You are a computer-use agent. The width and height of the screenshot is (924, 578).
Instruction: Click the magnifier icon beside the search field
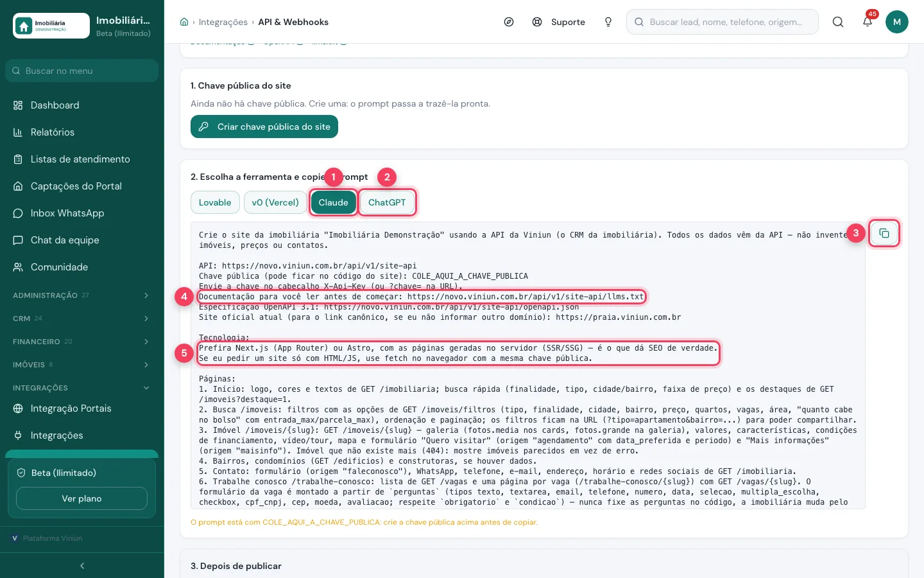pos(838,22)
